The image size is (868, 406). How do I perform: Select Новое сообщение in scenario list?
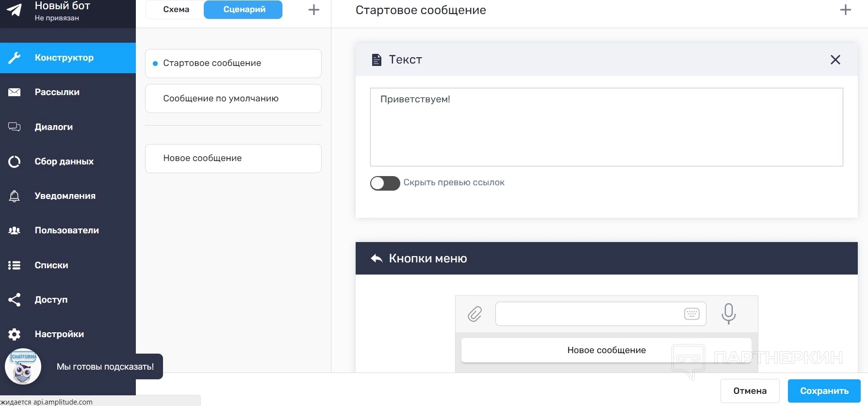233,158
